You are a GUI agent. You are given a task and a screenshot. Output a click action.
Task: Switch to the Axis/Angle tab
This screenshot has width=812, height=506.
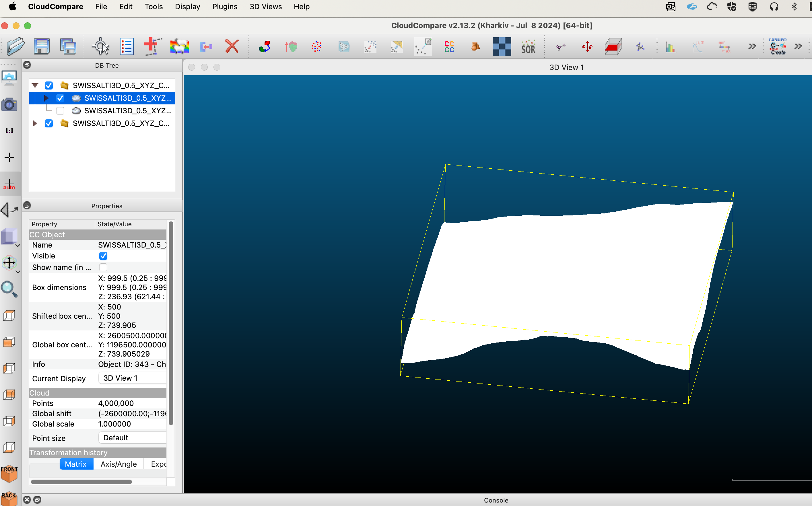tap(119, 464)
